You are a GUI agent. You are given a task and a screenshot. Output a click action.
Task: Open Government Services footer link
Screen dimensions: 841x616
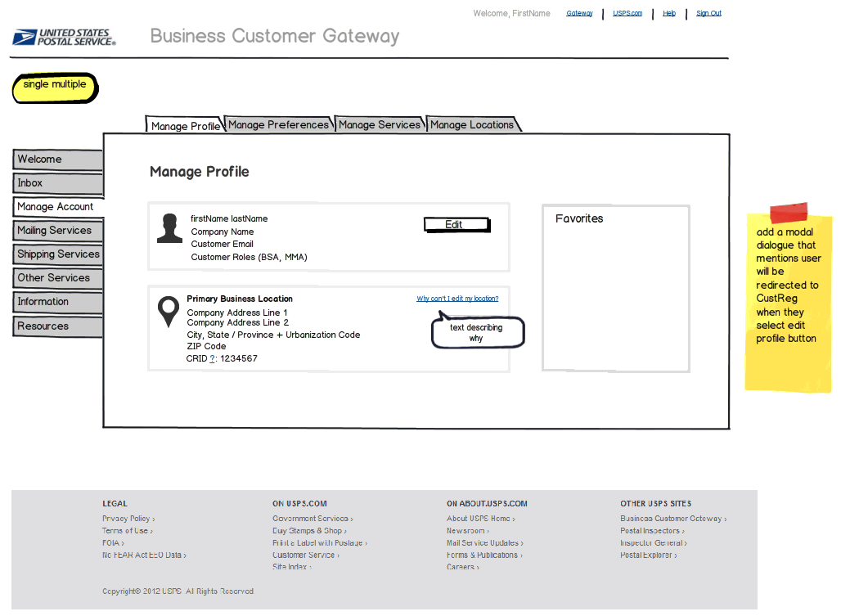click(313, 519)
